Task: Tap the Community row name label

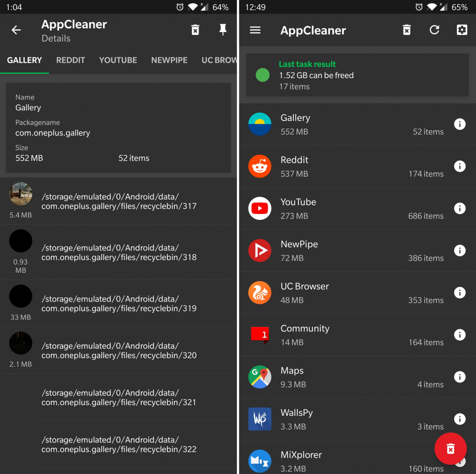Action: pos(305,328)
